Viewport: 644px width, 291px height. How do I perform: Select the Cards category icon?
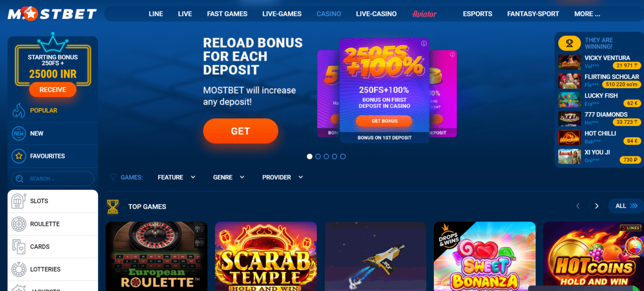pos(19,247)
